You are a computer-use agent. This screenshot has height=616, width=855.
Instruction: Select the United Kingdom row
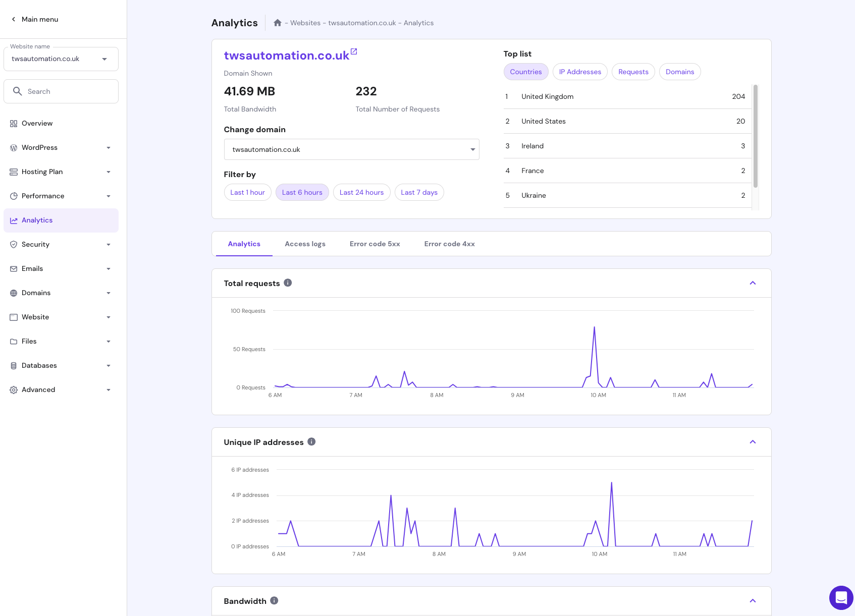click(x=627, y=96)
